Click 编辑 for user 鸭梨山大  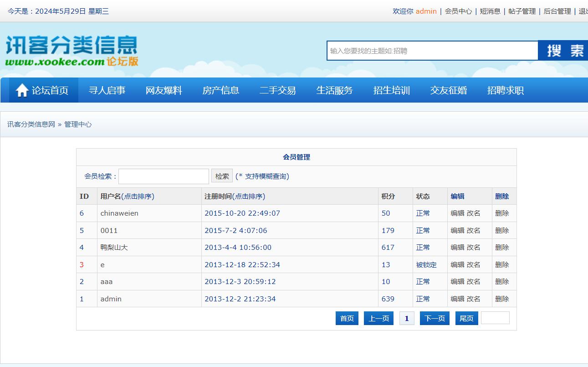pos(458,248)
